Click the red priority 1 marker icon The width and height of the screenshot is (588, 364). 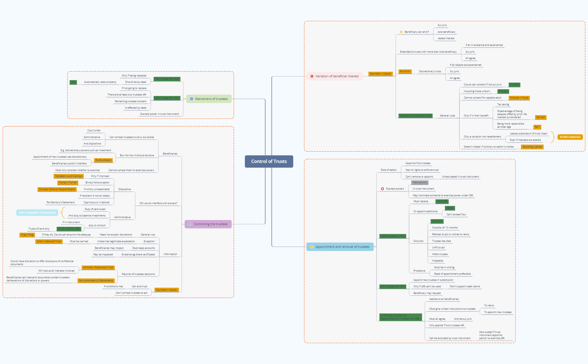312,76
